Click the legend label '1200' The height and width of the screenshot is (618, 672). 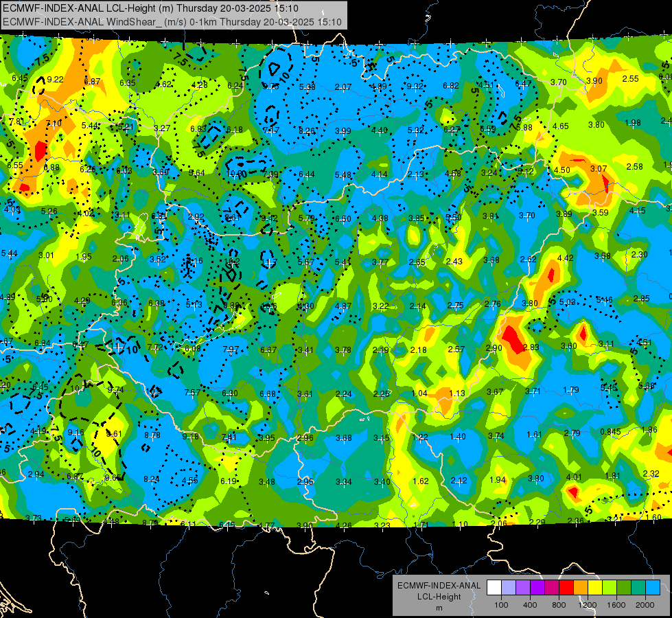click(587, 605)
